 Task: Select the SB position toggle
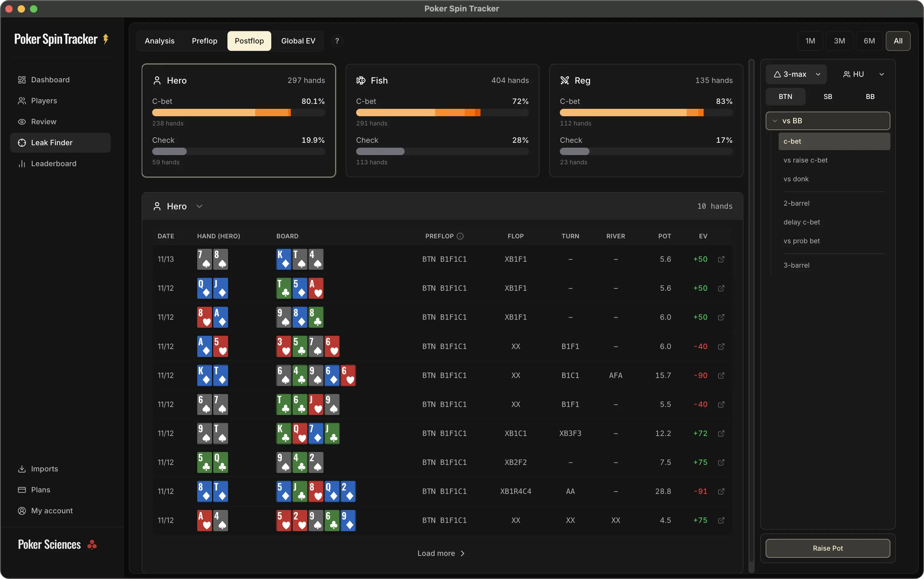(827, 96)
